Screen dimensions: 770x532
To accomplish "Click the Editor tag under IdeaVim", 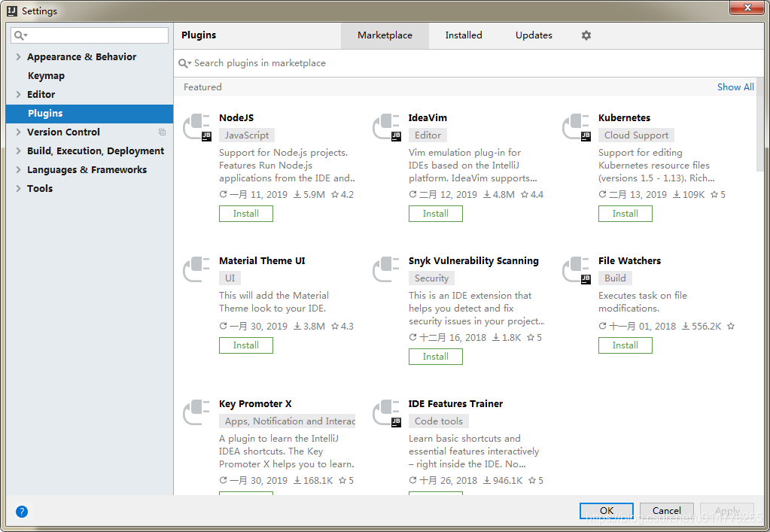I will click(428, 135).
